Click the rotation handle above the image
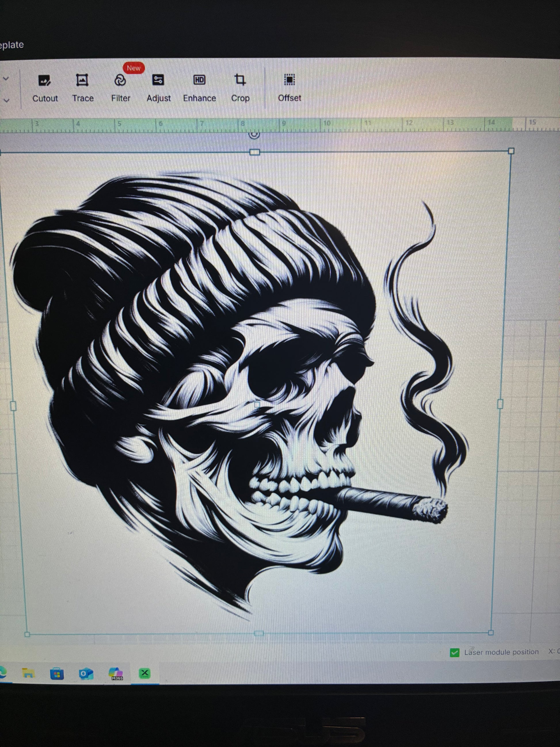This screenshot has height=747, width=560. click(x=254, y=135)
